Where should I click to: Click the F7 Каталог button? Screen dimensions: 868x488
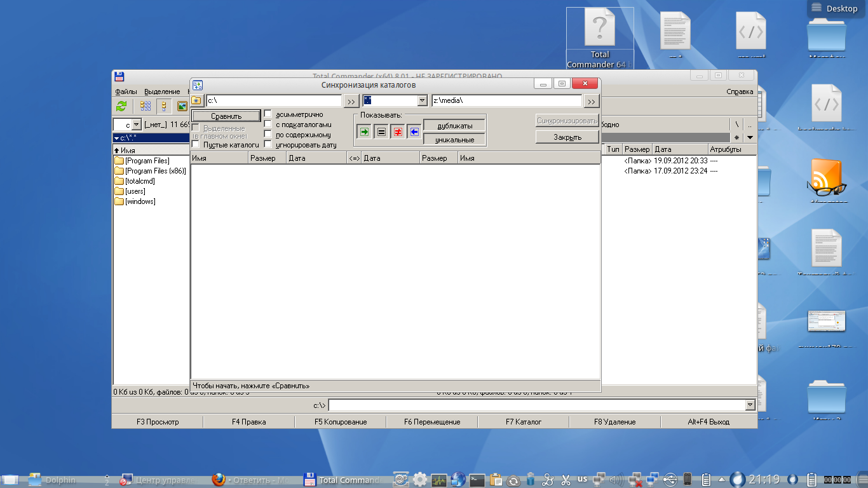click(524, 422)
